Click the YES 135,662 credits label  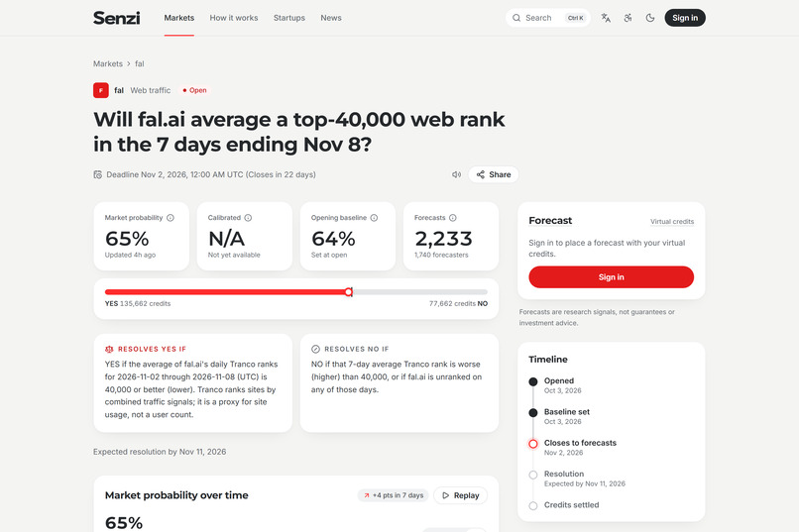[138, 303]
